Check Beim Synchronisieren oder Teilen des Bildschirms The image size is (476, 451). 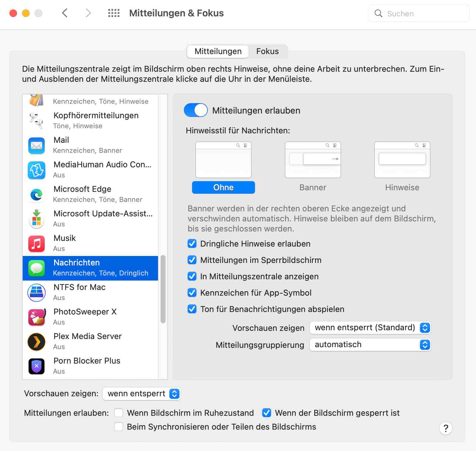pos(119,426)
